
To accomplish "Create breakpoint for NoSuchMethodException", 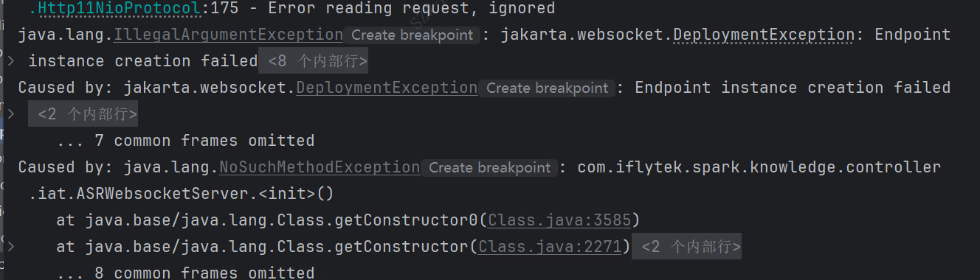I will [x=489, y=167].
